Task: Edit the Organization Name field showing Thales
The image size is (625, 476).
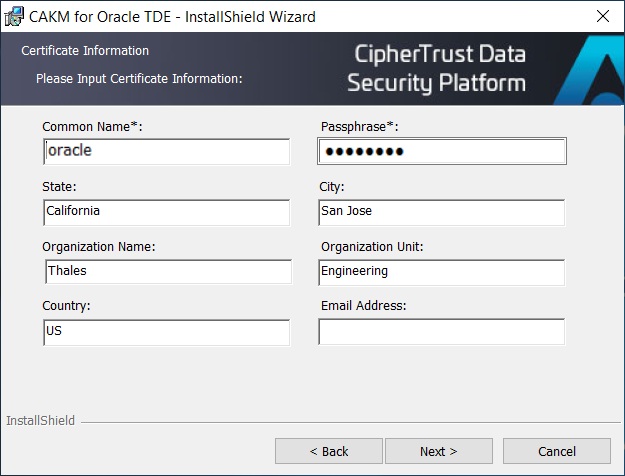Action: click(x=169, y=272)
